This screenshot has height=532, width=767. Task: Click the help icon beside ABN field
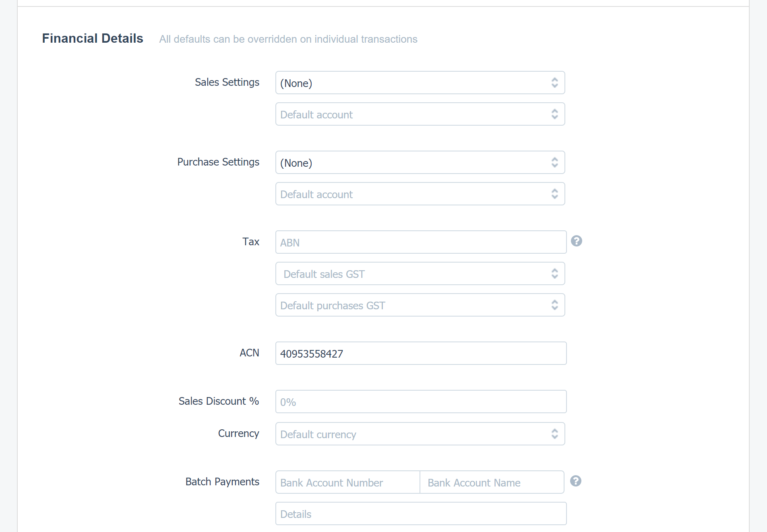click(577, 241)
